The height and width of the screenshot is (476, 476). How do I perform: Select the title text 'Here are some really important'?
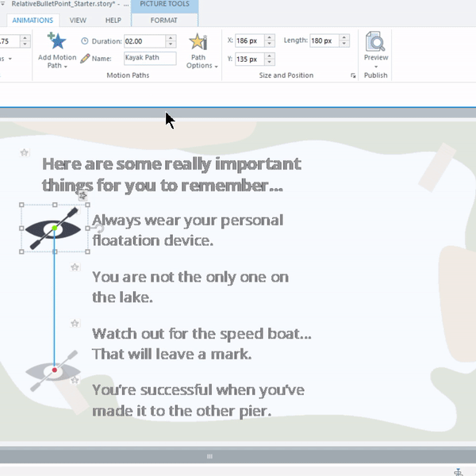(x=172, y=164)
